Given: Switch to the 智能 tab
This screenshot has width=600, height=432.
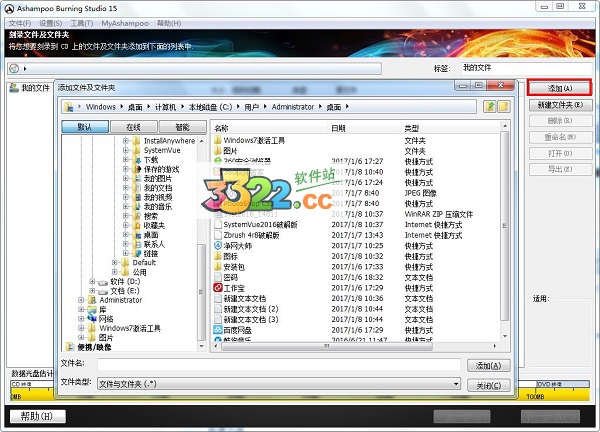Looking at the screenshot, I should click(183, 127).
